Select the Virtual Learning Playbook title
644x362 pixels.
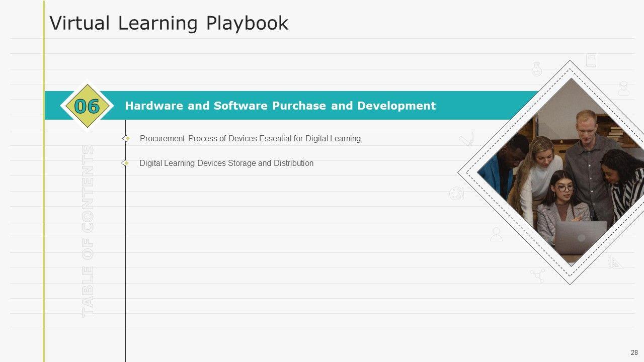click(169, 23)
